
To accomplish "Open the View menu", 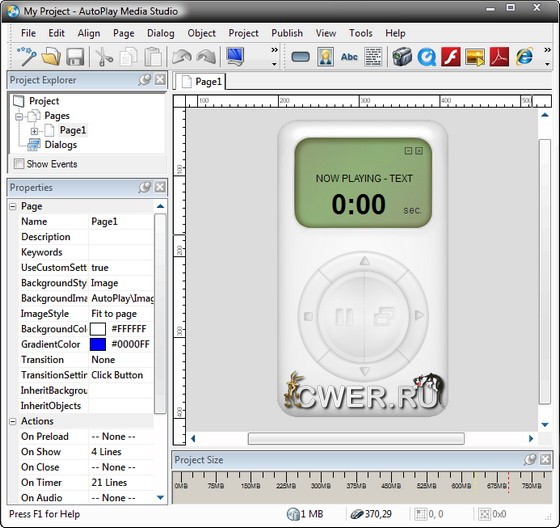I will [326, 33].
